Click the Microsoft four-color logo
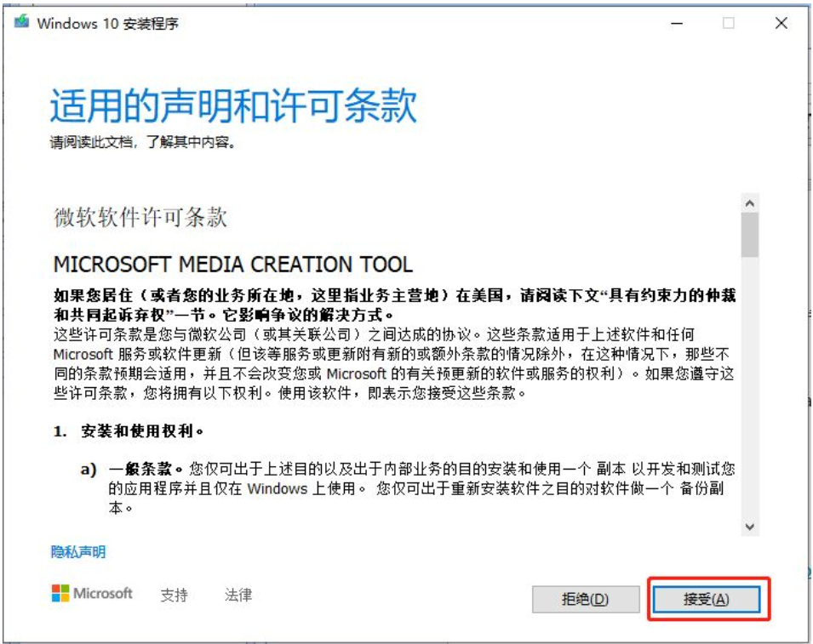The height and width of the screenshot is (644, 813). (x=60, y=593)
